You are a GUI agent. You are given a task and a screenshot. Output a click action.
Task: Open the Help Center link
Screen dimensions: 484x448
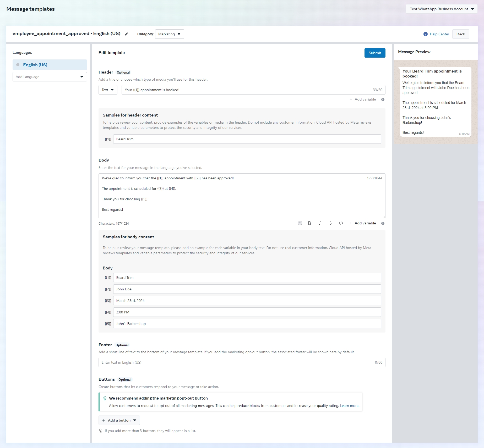pyautogui.click(x=439, y=34)
